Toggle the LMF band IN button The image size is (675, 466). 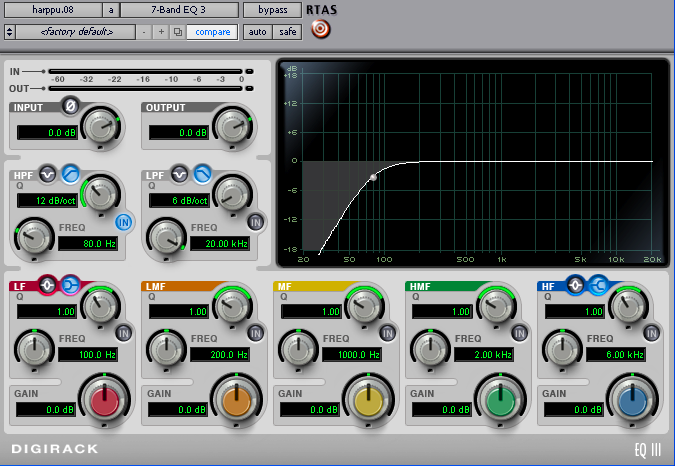[256, 333]
